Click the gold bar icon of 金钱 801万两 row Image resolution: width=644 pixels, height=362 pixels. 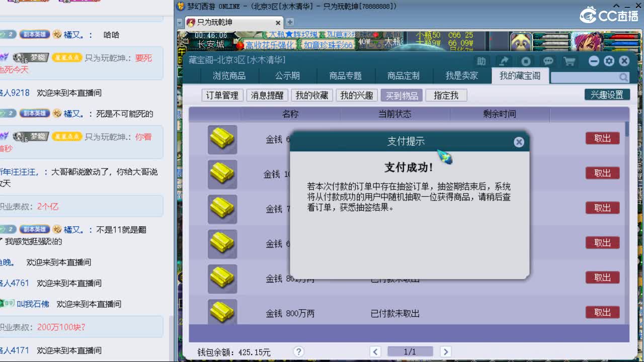click(x=222, y=279)
